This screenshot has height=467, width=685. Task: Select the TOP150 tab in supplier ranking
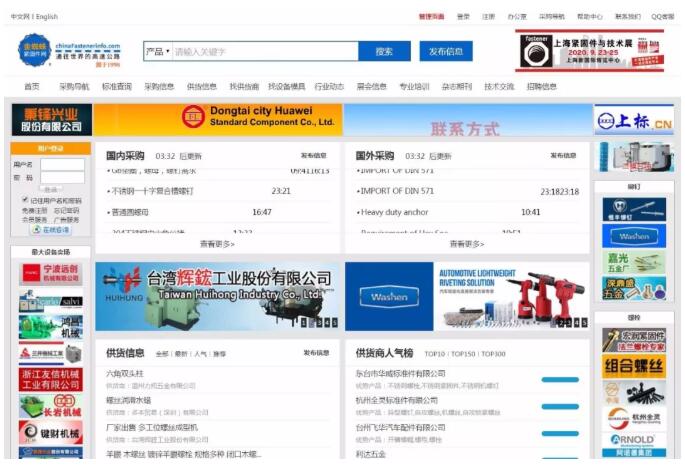(463, 354)
